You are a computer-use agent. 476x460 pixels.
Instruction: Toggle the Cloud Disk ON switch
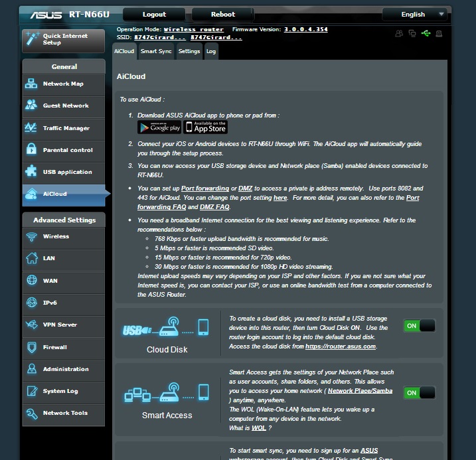point(419,325)
